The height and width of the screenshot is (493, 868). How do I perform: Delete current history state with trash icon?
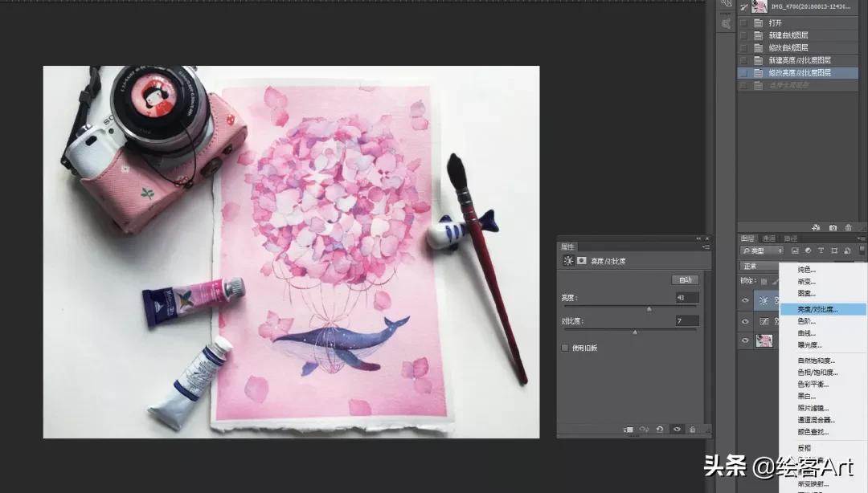(848, 227)
